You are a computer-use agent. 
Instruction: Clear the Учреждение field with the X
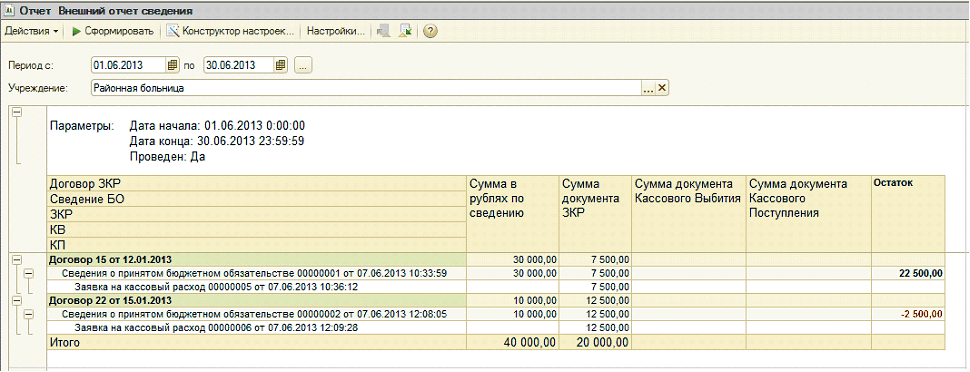pos(661,88)
